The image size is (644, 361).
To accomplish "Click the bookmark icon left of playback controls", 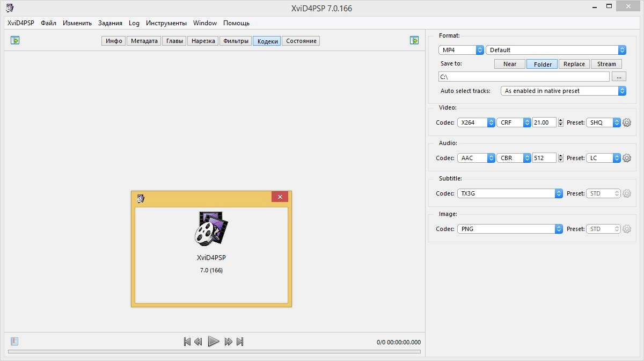I will [x=14, y=341].
